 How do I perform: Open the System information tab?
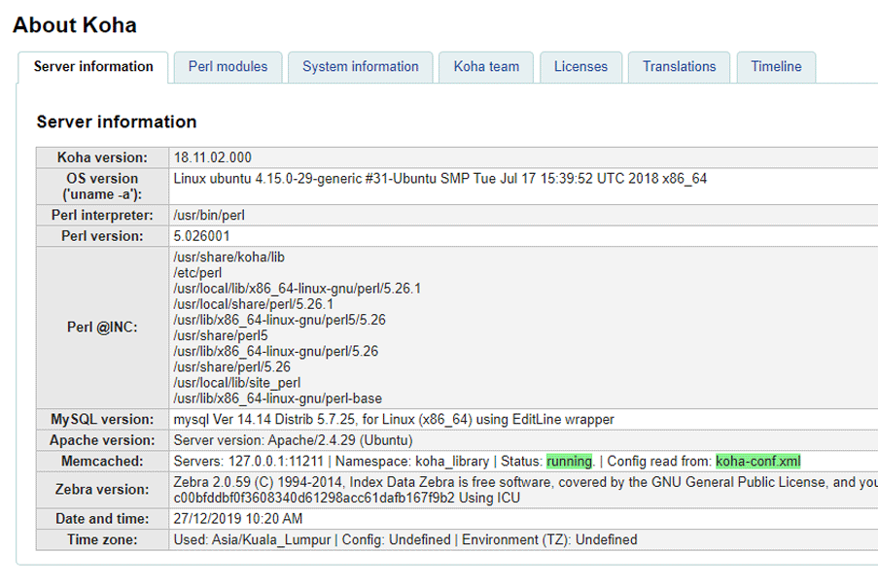point(361,67)
